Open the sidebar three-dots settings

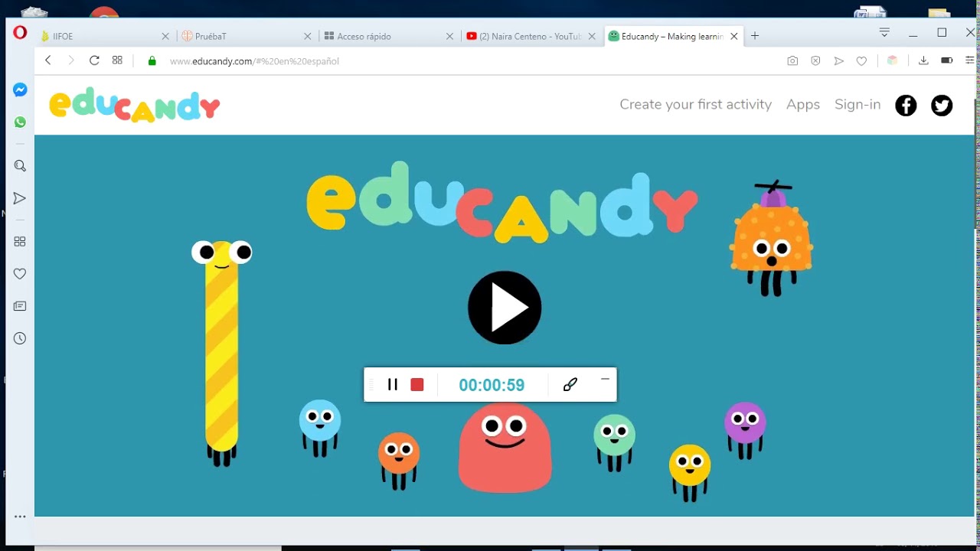(20, 517)
